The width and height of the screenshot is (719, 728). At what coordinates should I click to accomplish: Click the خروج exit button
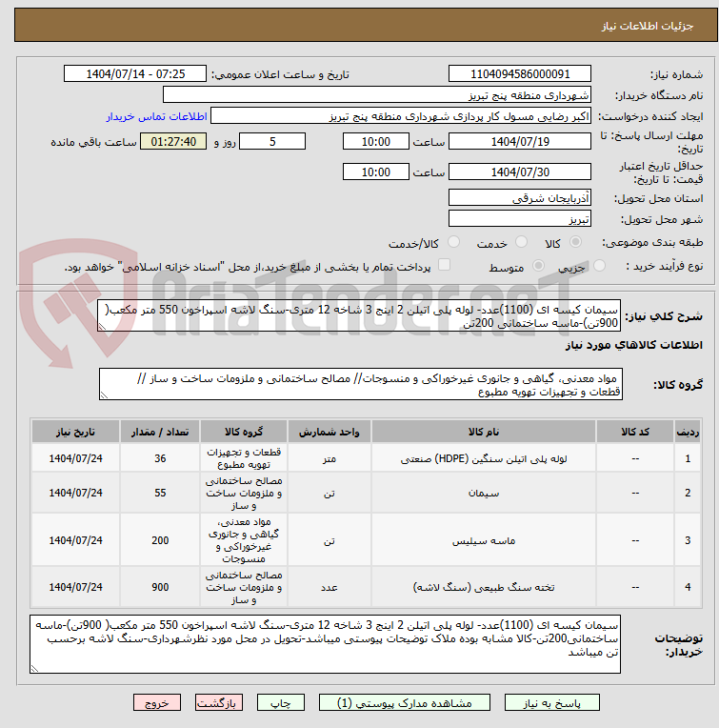(x=157, y=703)
